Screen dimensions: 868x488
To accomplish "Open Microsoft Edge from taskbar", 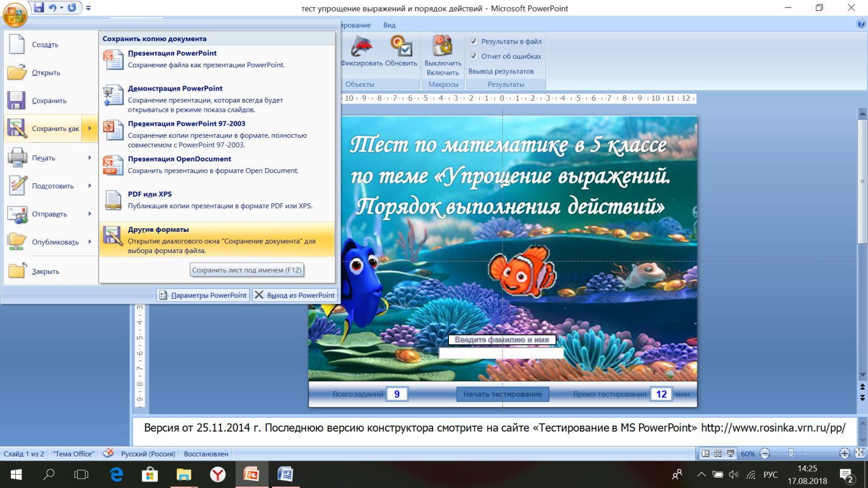I will point(116,474).
